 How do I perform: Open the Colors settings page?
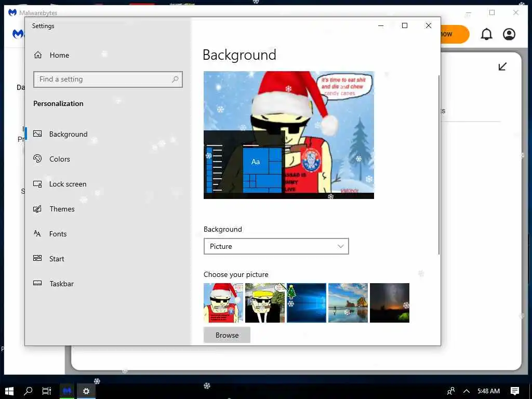[60, 159]
